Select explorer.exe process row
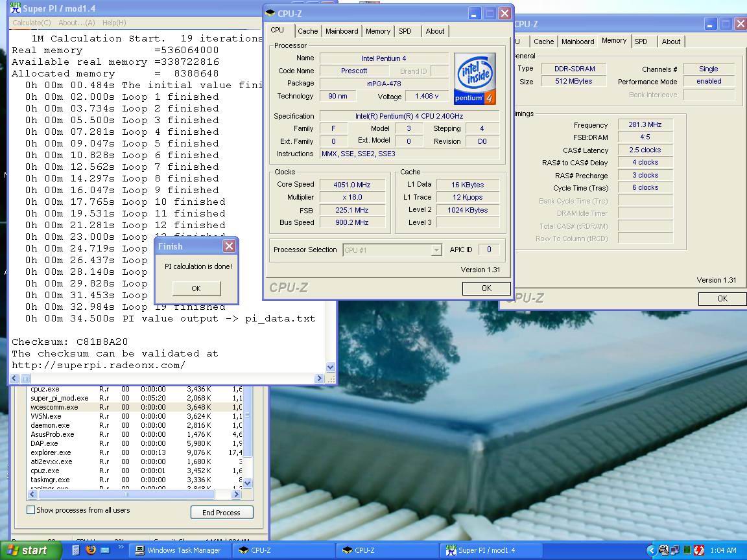This screenshot has width=747, height=560. tap(136, 452)
